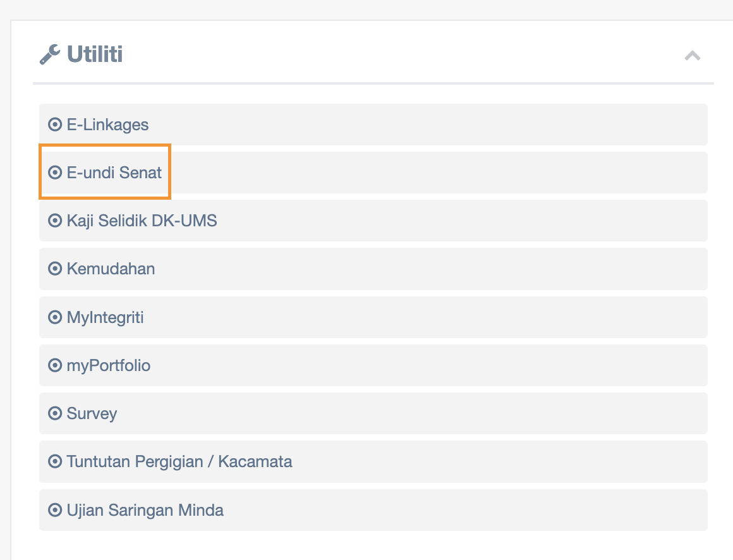Go to MyIntegriti
Screen dimensions: 733x560
pyautogui.click(x=106, y=317)
